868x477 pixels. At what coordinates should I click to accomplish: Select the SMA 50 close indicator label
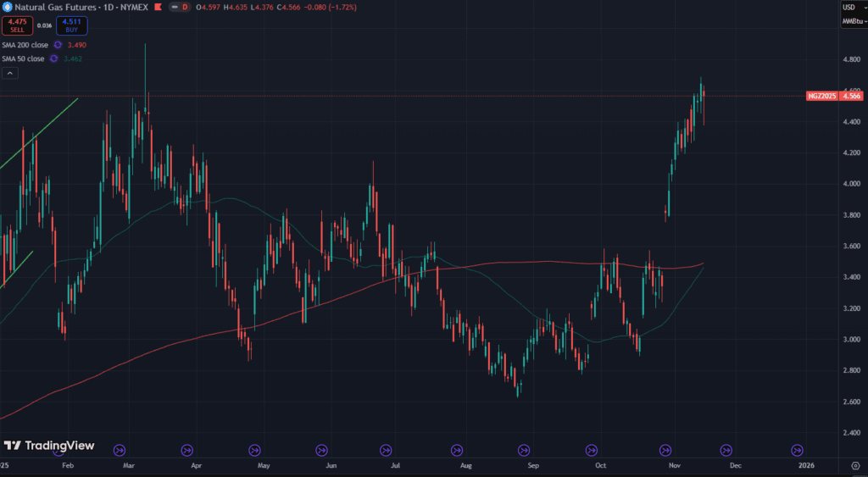pos(21,58)
